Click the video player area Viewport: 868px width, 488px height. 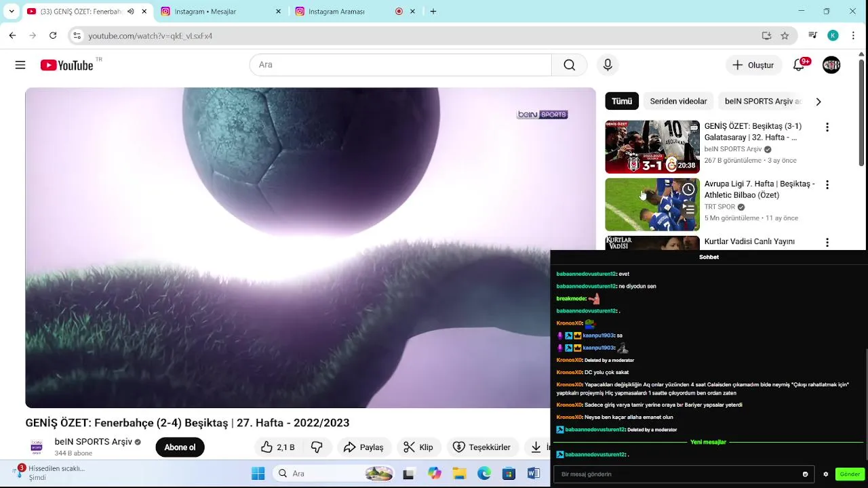pyautogui.click(x=311, y=247)
